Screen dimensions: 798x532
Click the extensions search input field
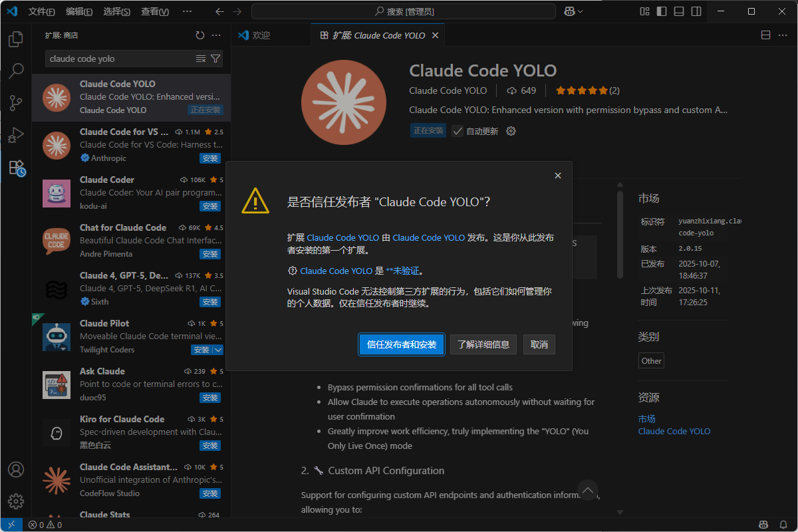120,59
